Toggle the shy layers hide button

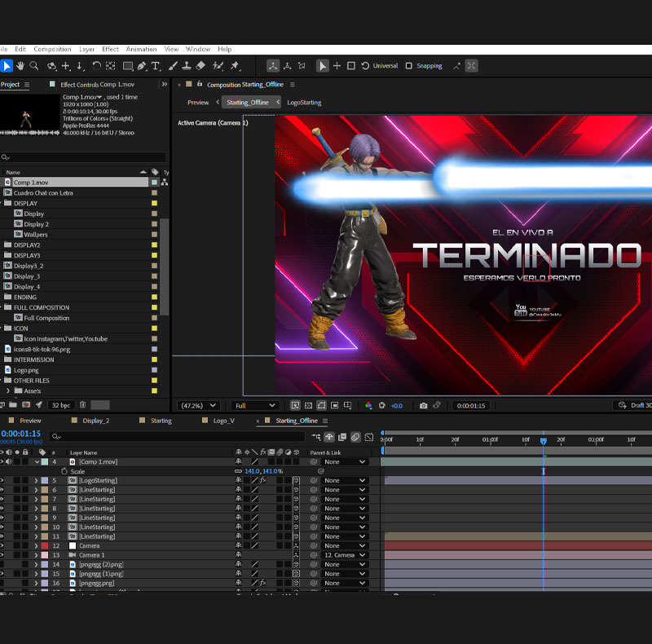[329, 437]
